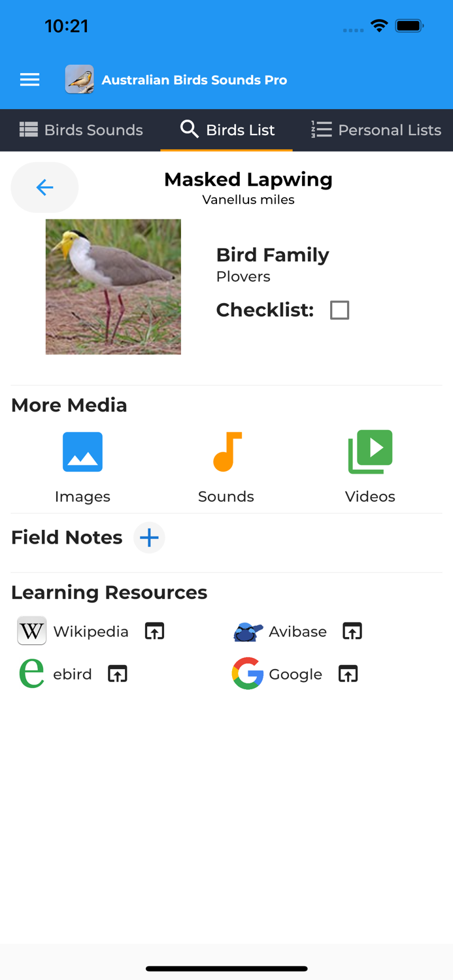This screenshot has height=980, width=453.
Task: Tap the Avibase external link icon
Action: [352, 631]
